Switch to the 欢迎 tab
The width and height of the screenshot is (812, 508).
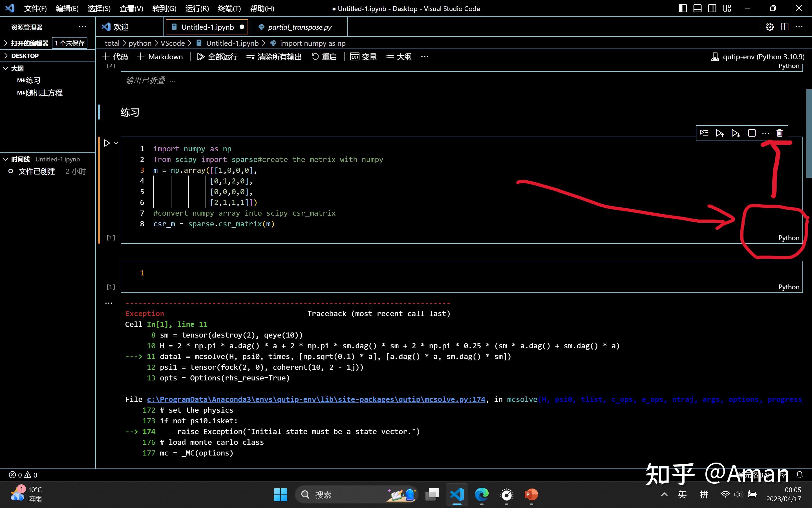click(x=129, y=27)
